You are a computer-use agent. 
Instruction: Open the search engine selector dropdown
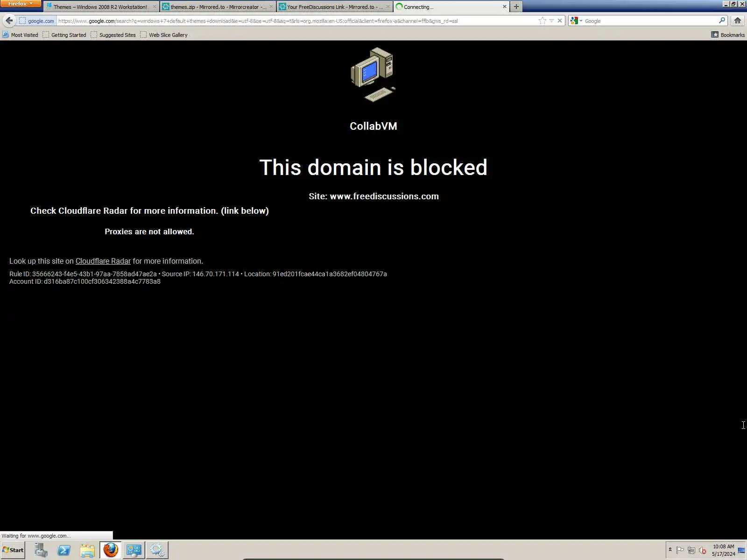pyautogui.click(x=577, y=21)
